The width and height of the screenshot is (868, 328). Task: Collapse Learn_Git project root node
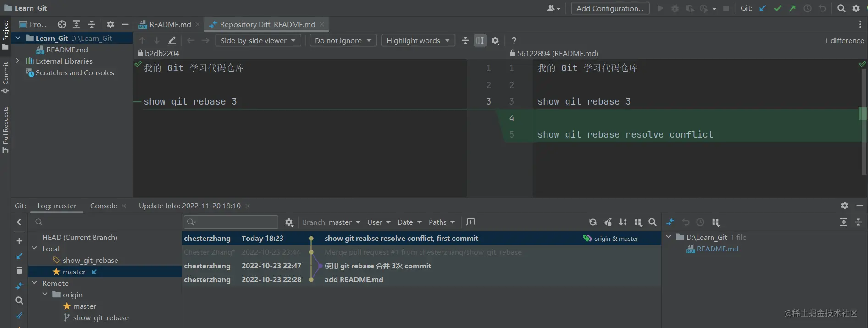(x=18, y=38)
